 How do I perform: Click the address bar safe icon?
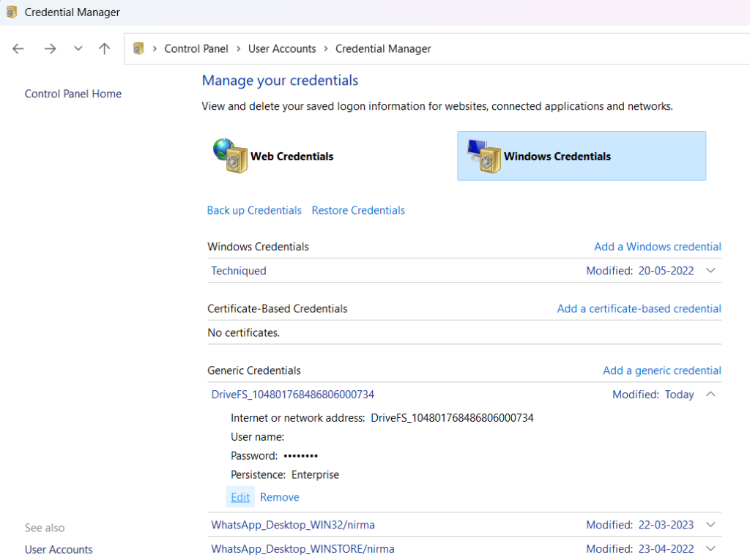[x=138, y=48]
